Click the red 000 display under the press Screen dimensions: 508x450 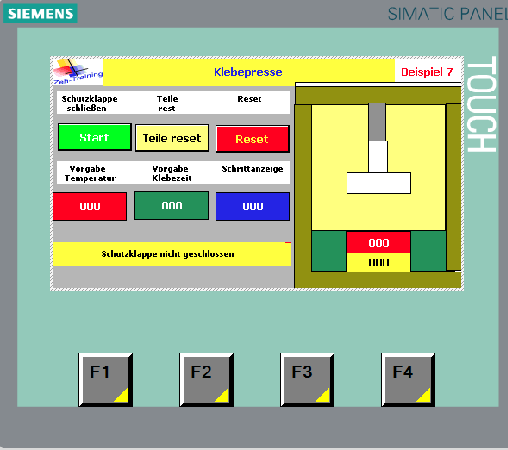[378, 242]
